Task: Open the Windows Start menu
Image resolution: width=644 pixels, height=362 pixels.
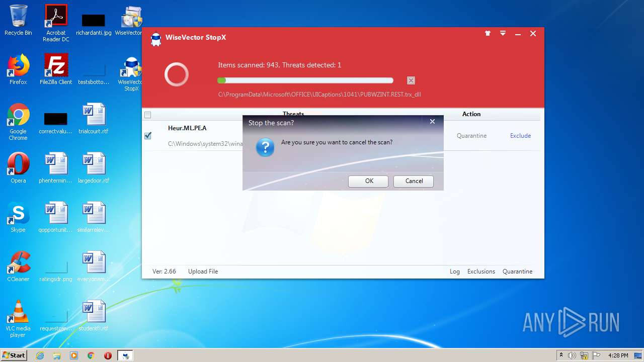Action: coord(14,355)
